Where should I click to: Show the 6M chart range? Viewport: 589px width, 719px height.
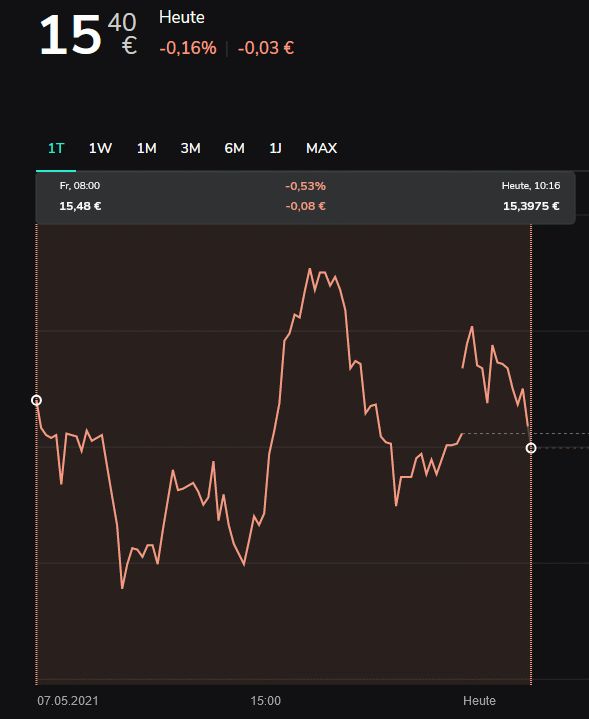tap(234, 148)
